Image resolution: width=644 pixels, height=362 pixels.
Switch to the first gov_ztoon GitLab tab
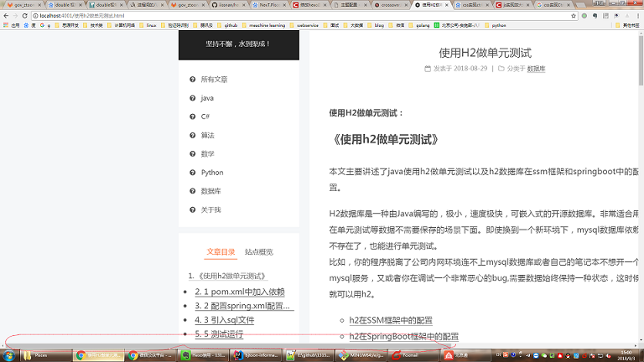[x=23, y=5]
